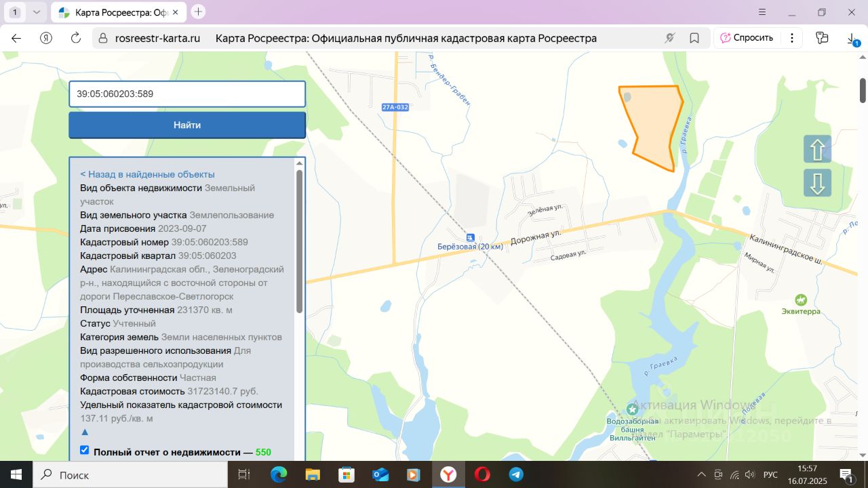
Task: Reload the page with the refresh icon
Action: pos(76,38)
